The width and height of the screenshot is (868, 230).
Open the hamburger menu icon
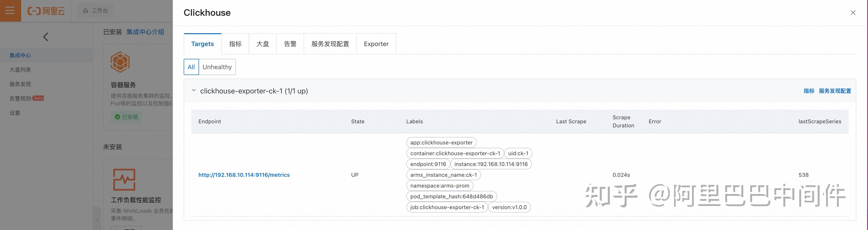[10, 11]
